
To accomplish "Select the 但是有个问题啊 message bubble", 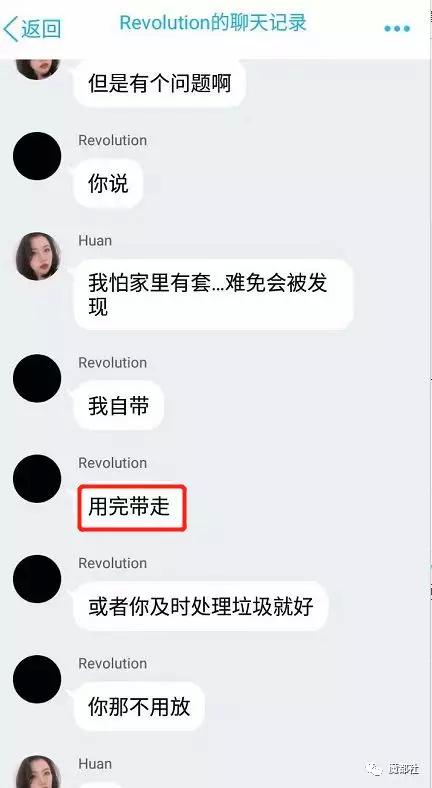I will click(x=160, y=83).
